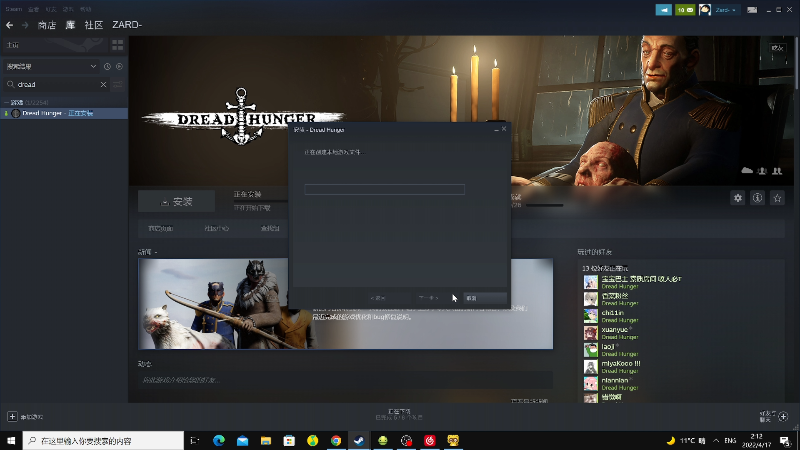Open friend laoji in the friends list
The image size is (800, 450).
(x=608, y=349)
